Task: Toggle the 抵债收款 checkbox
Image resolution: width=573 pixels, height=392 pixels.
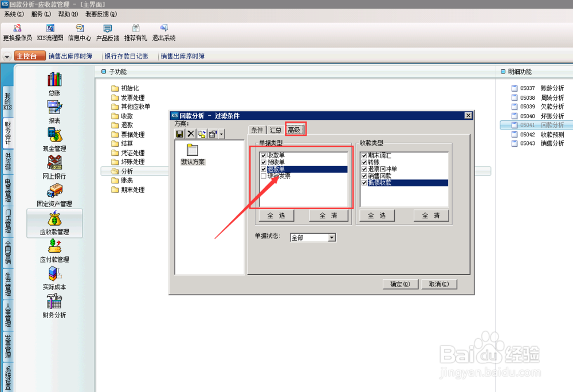Action: pyautogui.click(x=364, y=183)
